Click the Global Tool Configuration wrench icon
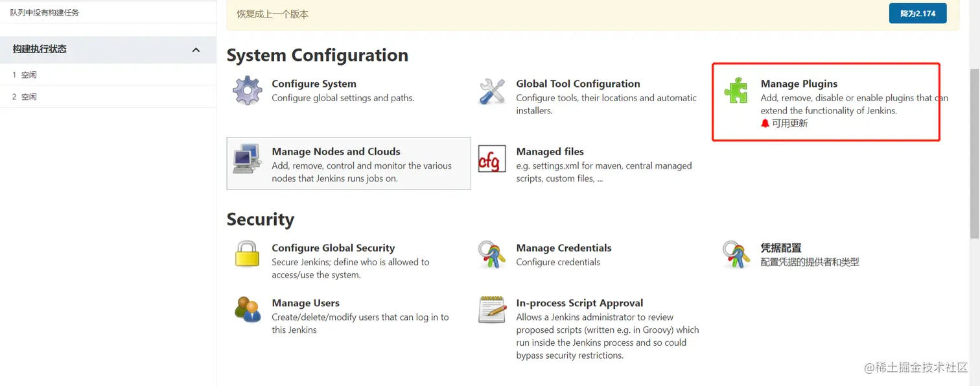The image size is (980, 386). pos(492,91)
